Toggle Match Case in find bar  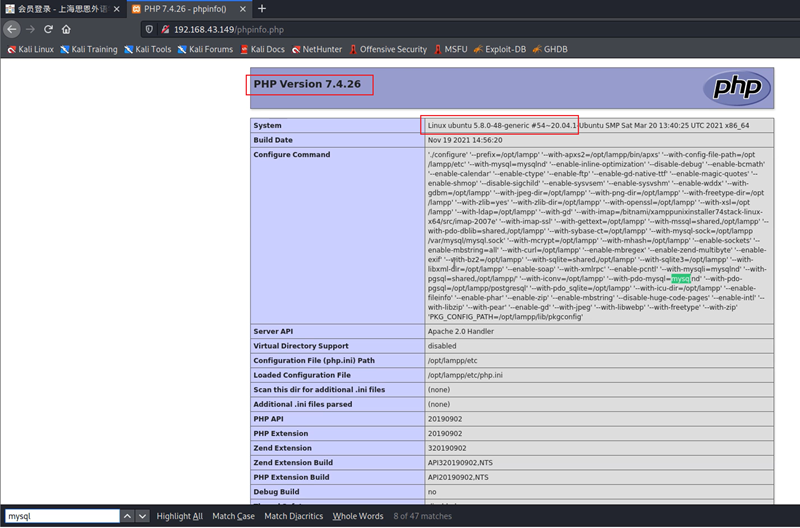coord(233,516)
